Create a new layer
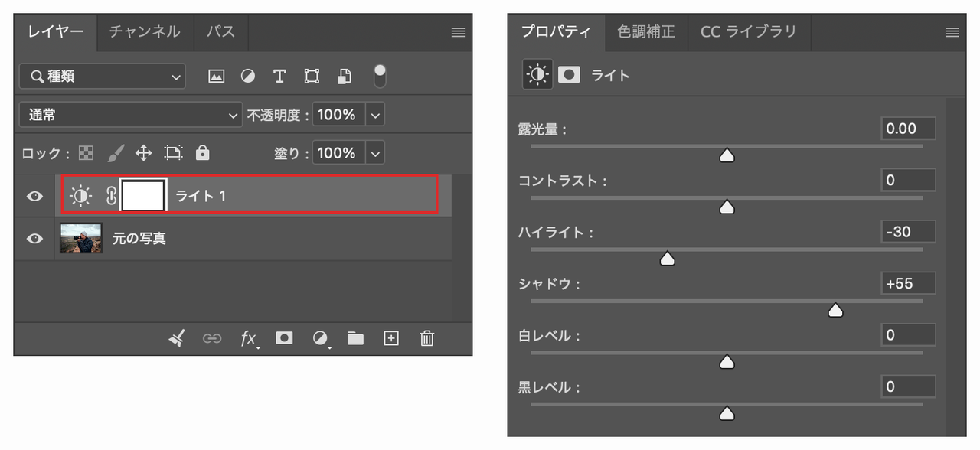Image resolution: width=980 pixels, height=450 pixels. (x=391, y=338)
